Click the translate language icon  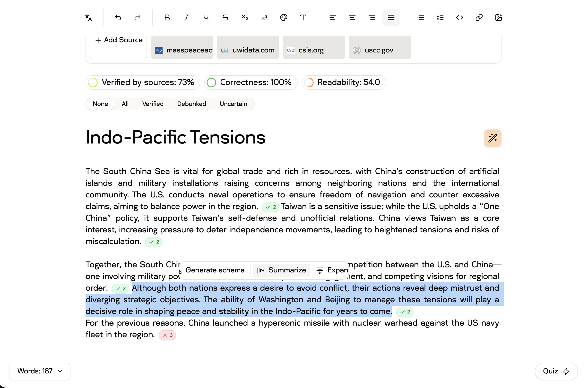(88, 17)
